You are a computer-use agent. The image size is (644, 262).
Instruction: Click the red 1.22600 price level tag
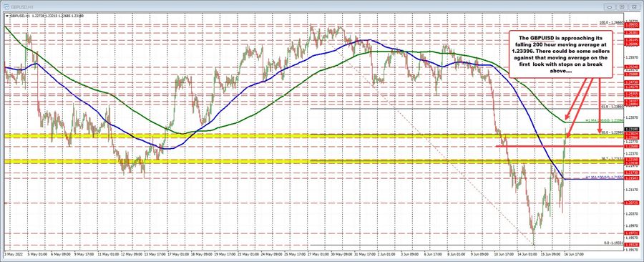click(x=631, y=146)
